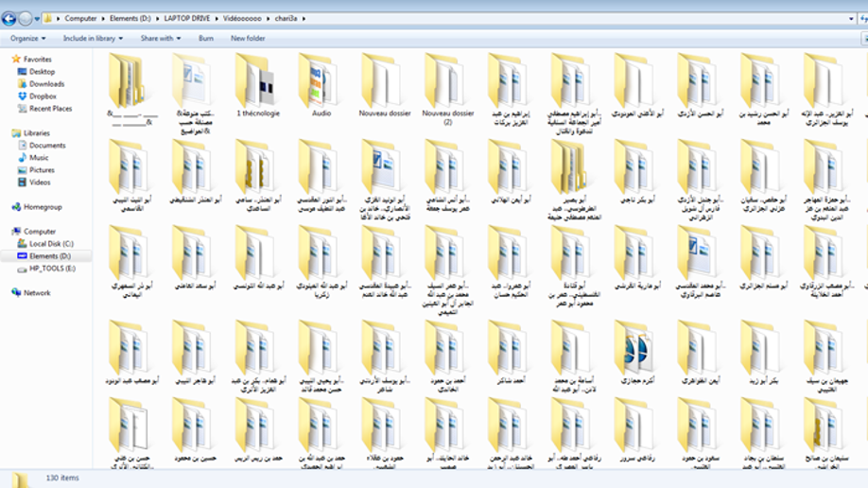Image resolution: width=868 pixels, height=488 pixels.
Task: Open the Downloads favorite
Action: pos(46,84)
